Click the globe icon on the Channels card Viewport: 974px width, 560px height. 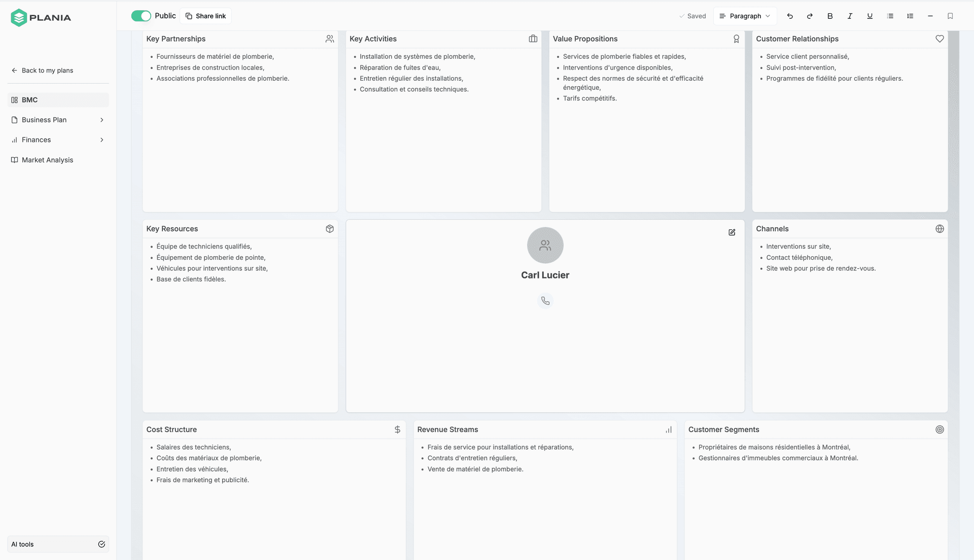(x=940, y=229)
